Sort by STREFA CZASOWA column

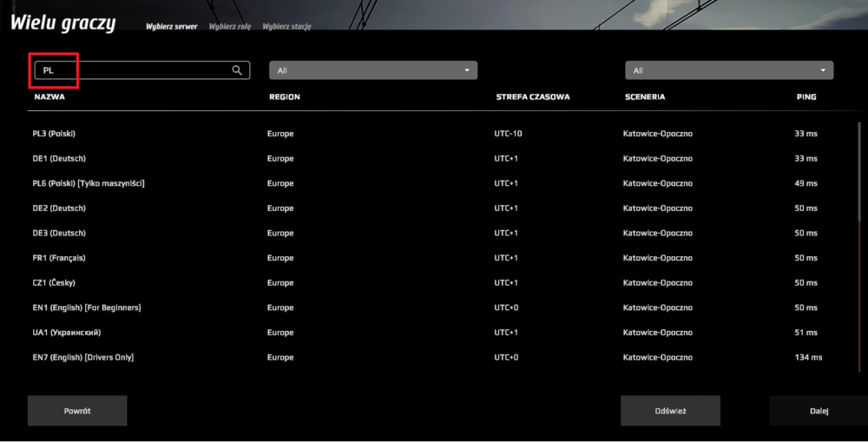[533, 97]
